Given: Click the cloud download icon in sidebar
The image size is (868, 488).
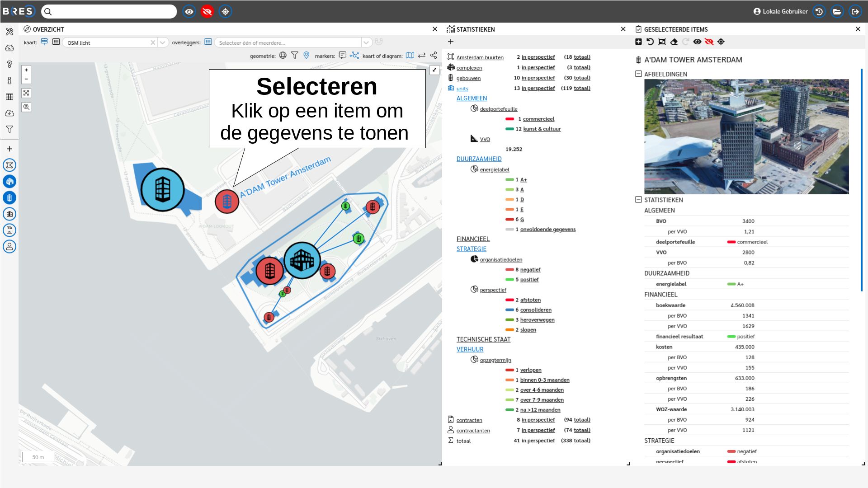Looking at the screenshot, I should click(9, 113).
